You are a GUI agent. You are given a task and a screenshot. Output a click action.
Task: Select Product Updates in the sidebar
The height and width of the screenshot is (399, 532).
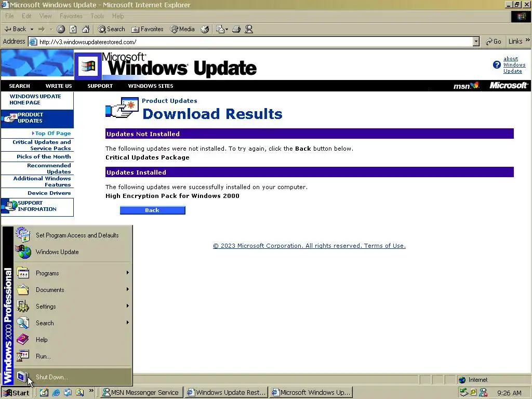37,118
